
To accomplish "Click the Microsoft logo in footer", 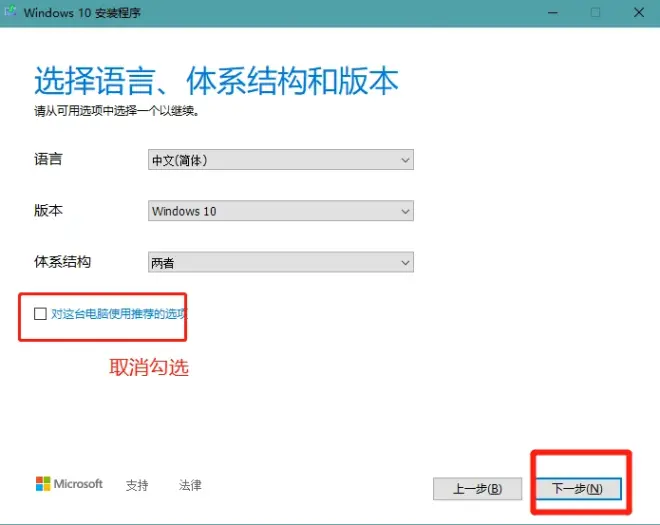I will [69, 484].
